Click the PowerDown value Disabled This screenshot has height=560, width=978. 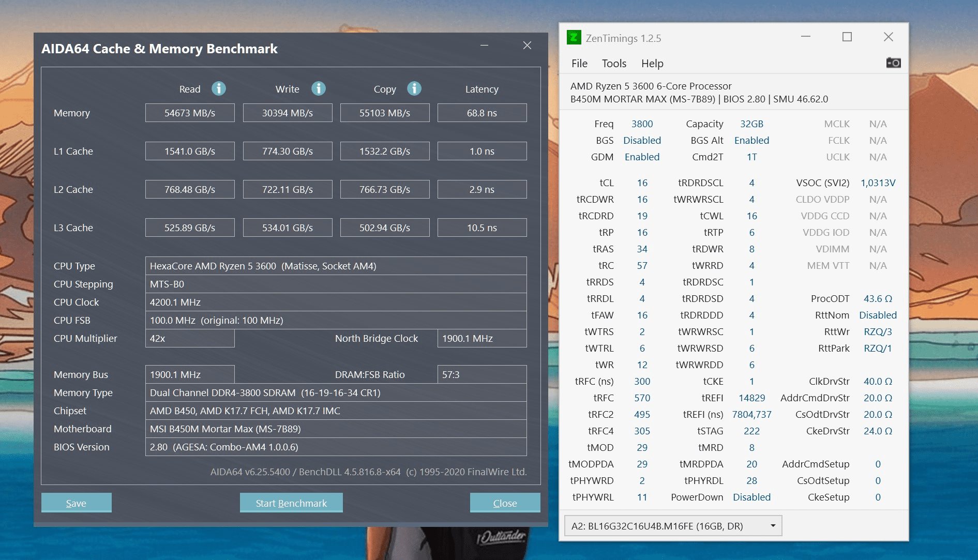pyautogui.click(x=751, y=497)
